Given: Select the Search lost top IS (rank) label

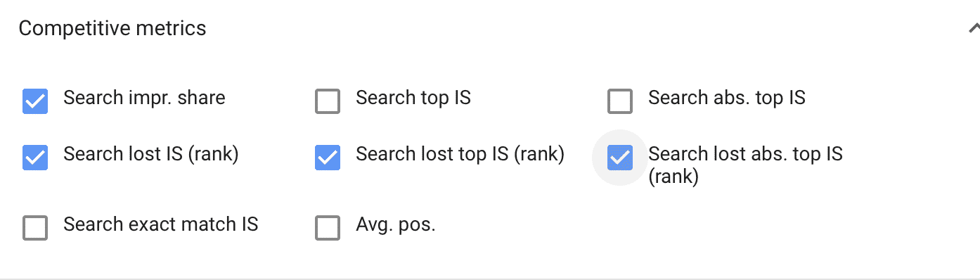Looking at the screenshot, I should [460, 154].
